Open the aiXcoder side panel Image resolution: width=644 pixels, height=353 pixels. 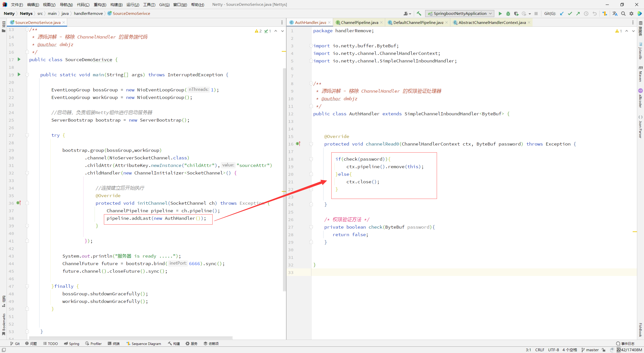click(x=640, y=98)
